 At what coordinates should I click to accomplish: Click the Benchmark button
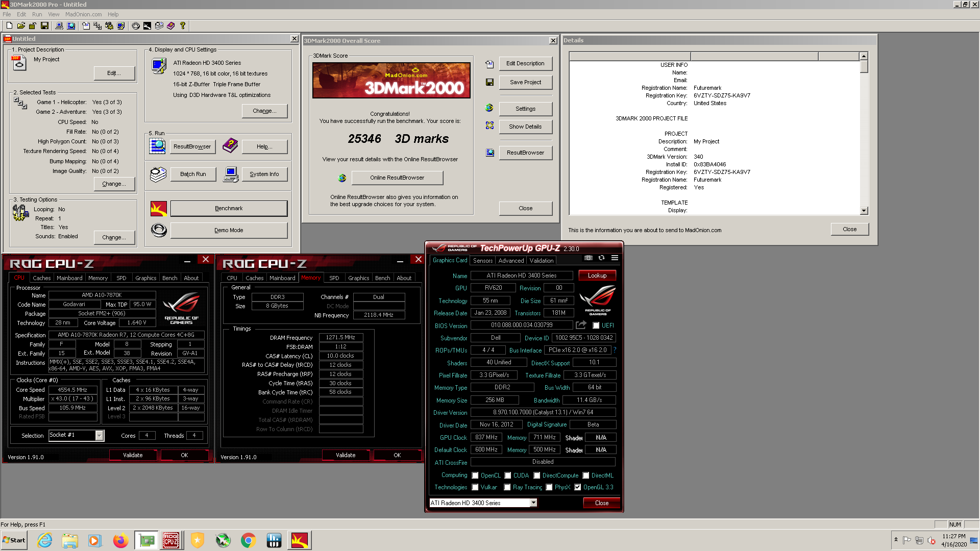(229, 208)
